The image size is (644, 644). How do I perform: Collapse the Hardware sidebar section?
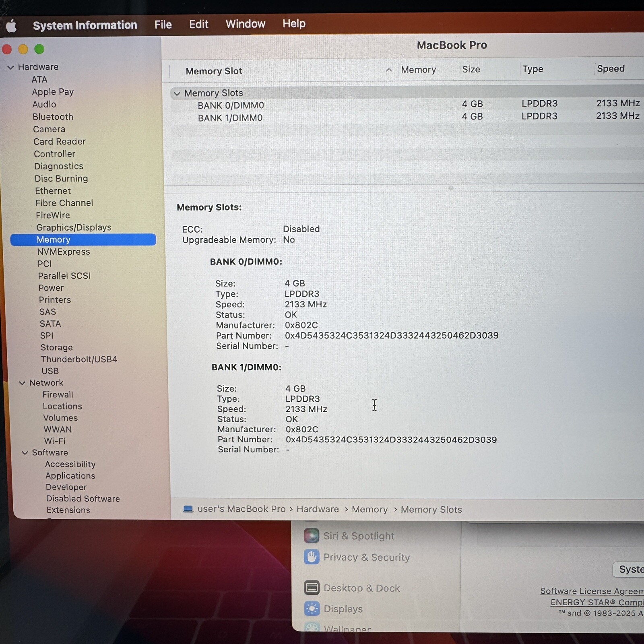point(10,67)
